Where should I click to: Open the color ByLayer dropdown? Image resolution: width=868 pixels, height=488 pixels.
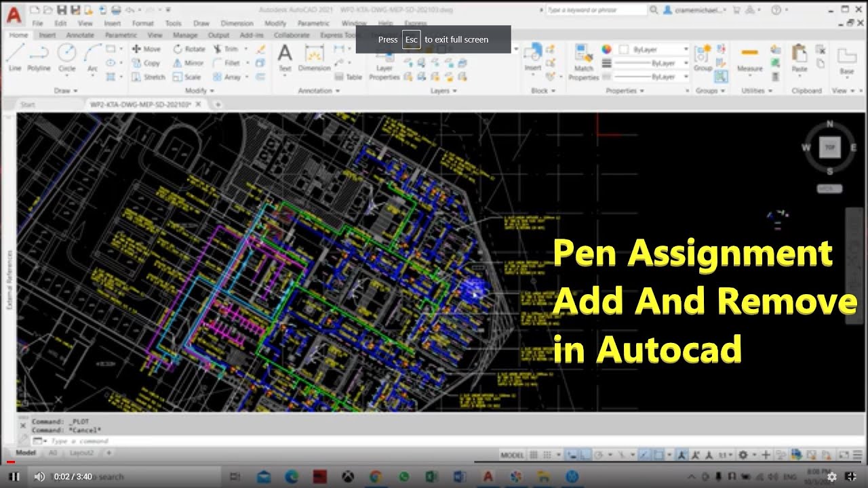tap(654, 49)
